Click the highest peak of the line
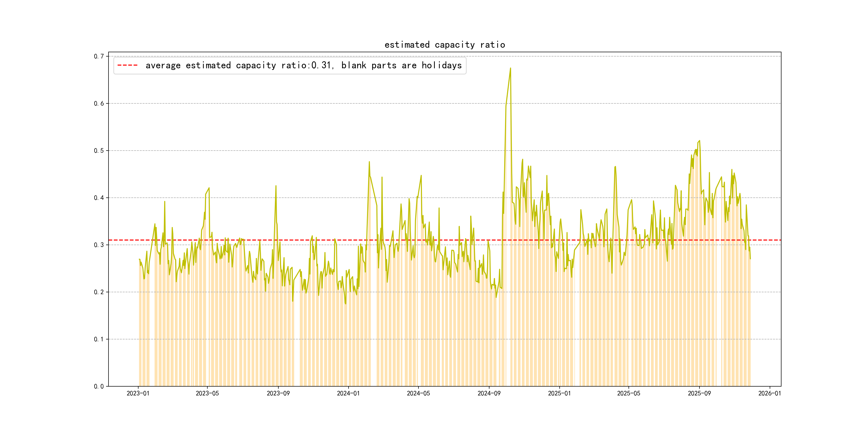This screenshot has height=434, width=868. pyautogui.click(x=510, y=68)
